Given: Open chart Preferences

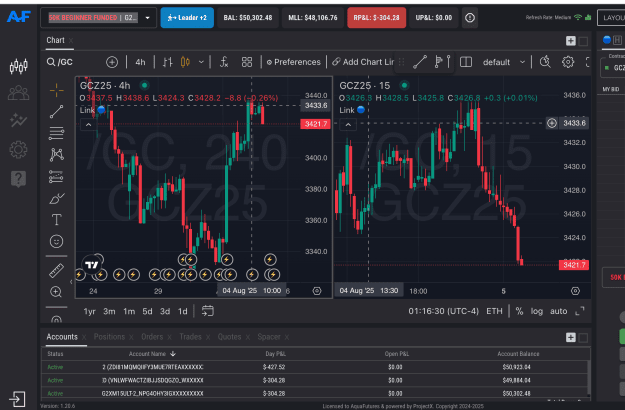Looking at the screenshot, I should (293, 62).
